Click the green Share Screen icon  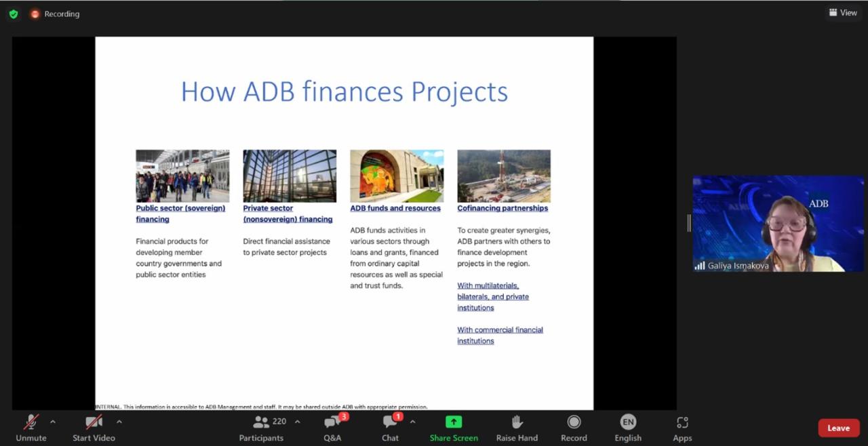tap(454, 422)
